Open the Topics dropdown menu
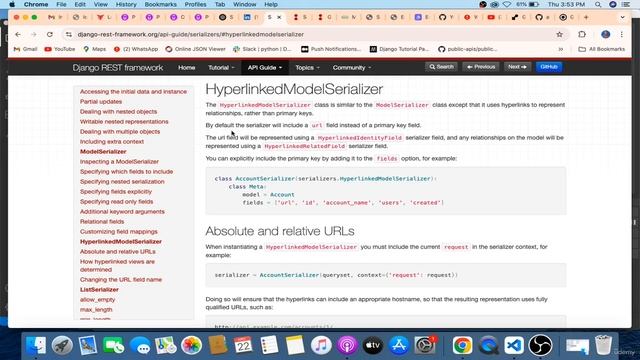 [x=307, y=68]
